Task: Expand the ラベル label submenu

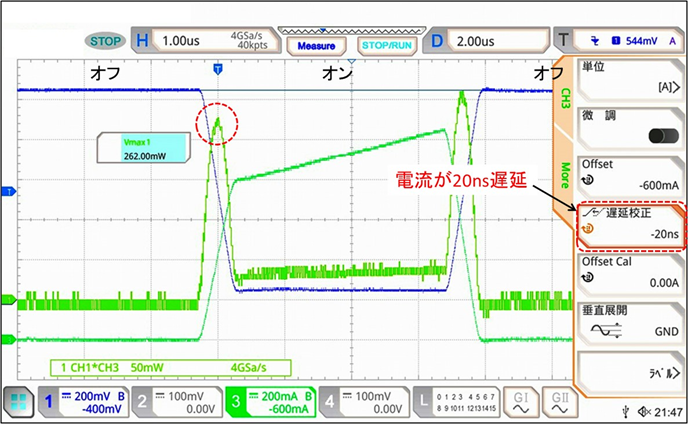Action: coord(629,371)
